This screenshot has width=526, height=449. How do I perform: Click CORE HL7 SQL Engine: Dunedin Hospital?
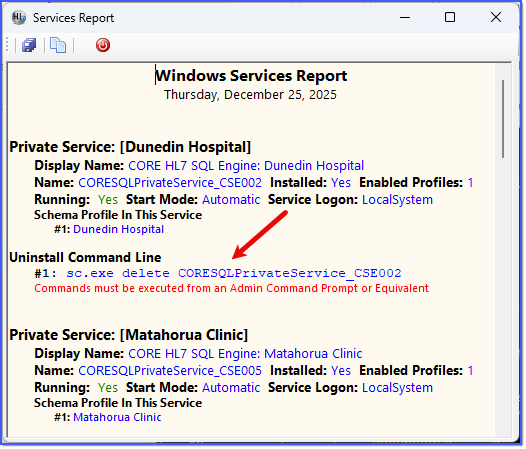pos(246,166)
